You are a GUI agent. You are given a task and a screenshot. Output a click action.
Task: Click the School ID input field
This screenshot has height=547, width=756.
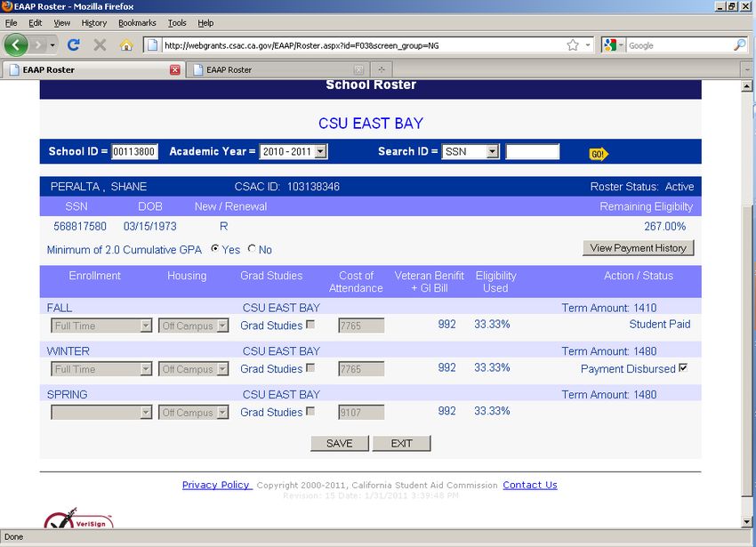click(x=134, y=151)
